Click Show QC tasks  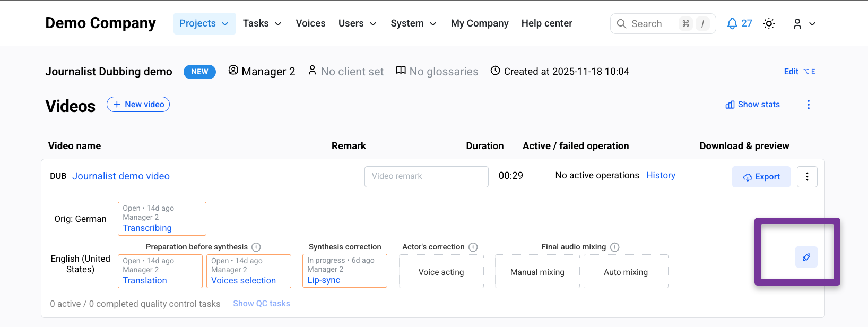pyautogui.click(x=262, y=304)
